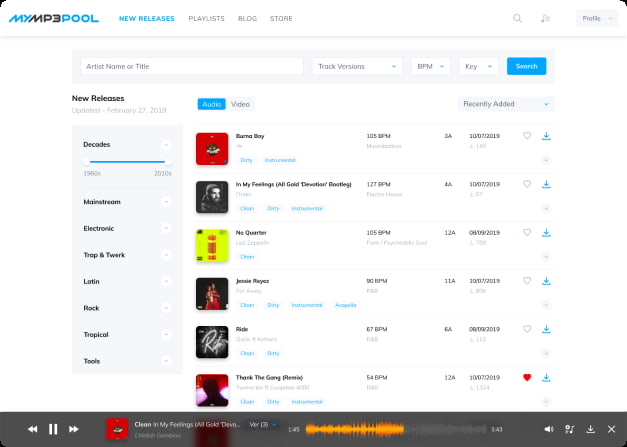Click the search magnifier icon in header
Image resolution: width=627 pixels, height=447 pixels.
tap(517, 18)
